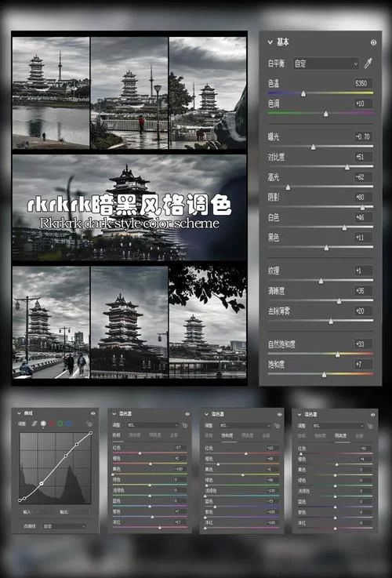
Task: Select 饱和度 tab in saturation mixer panel
Action: 227,436
